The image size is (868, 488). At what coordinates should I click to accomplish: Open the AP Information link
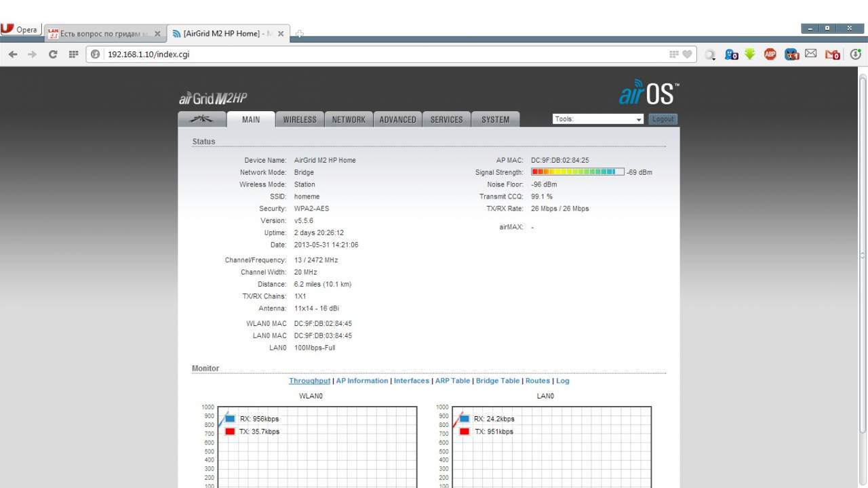pos(362,381)
